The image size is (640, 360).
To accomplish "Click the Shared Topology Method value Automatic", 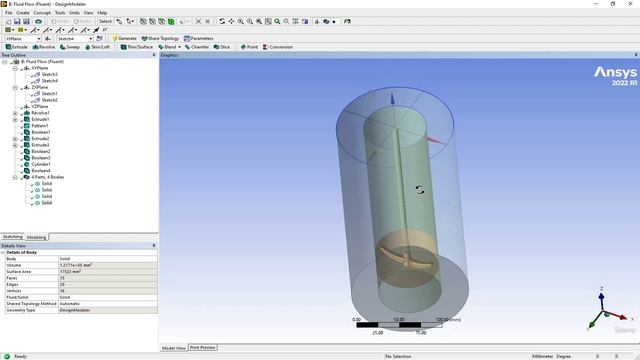I will click(108, 304).
